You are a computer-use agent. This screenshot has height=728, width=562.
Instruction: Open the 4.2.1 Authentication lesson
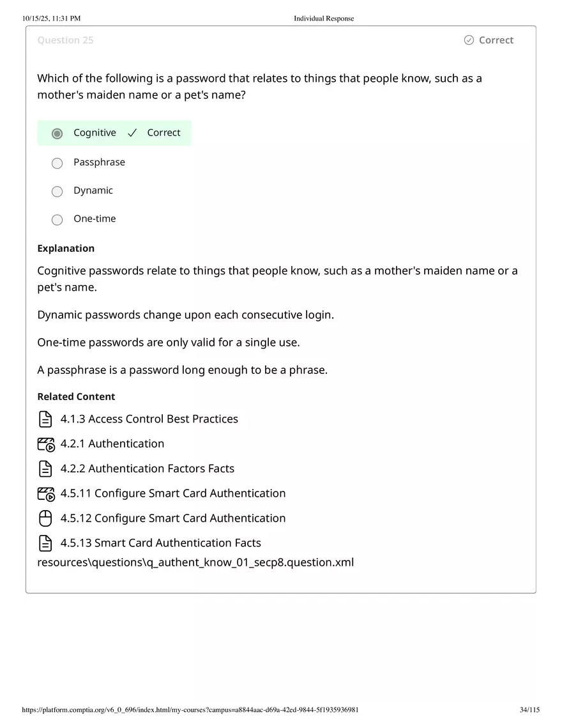pyautogui.click(x=112, y=444)
